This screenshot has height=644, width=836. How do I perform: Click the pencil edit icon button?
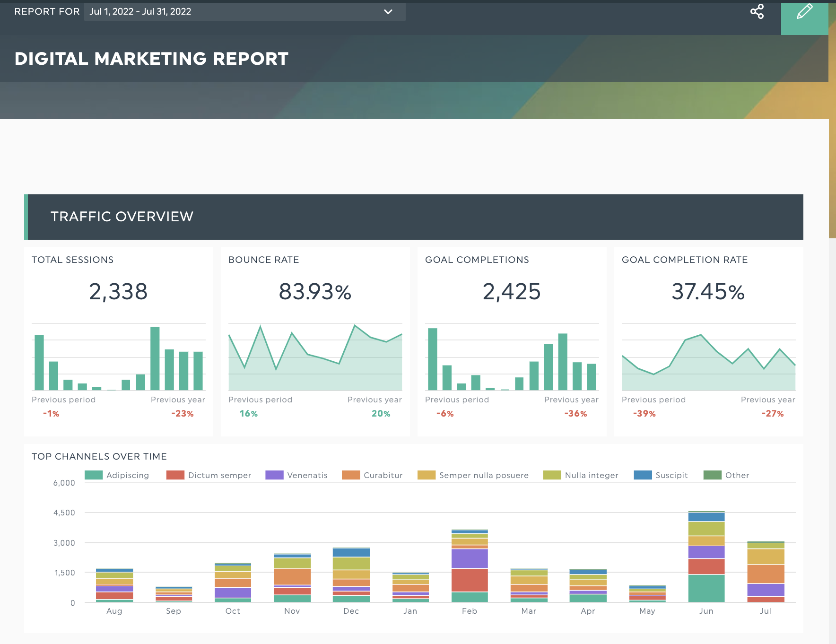pyautogui.click(x=804, y=17)
